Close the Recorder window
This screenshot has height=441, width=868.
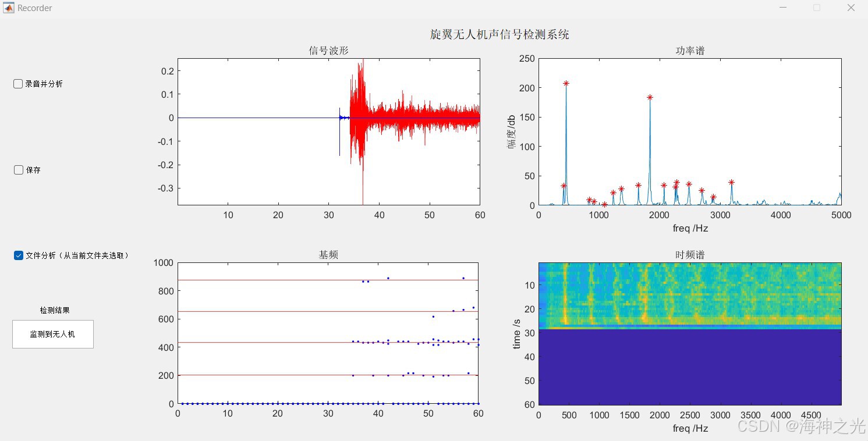pyautogui.click(x=851, y=8)
